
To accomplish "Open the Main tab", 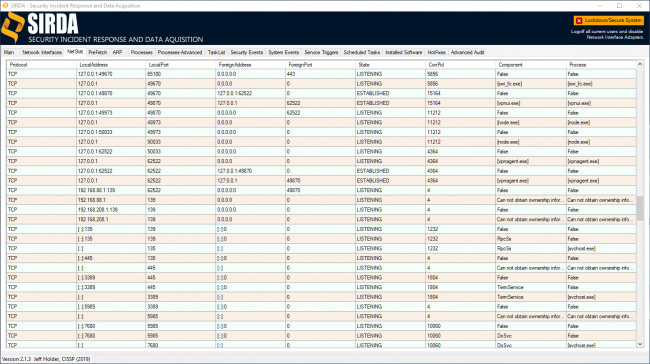I will 9,52.
